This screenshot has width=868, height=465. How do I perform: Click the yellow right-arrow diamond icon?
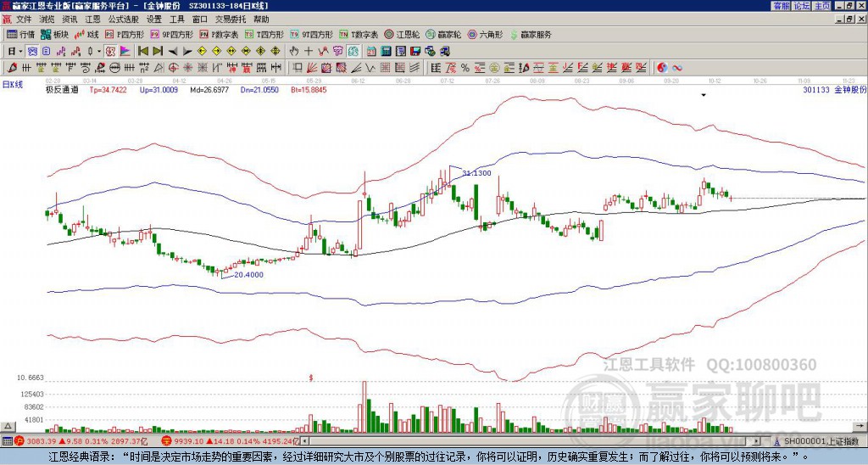216,52
